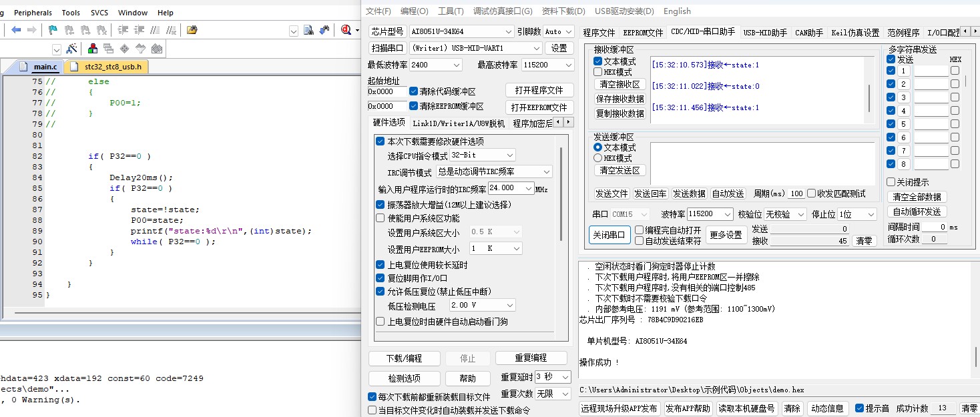This screenshot has width=980, height=417.
Task: Open Options for Target magic wand icon
Action: (x=71, y=49)
